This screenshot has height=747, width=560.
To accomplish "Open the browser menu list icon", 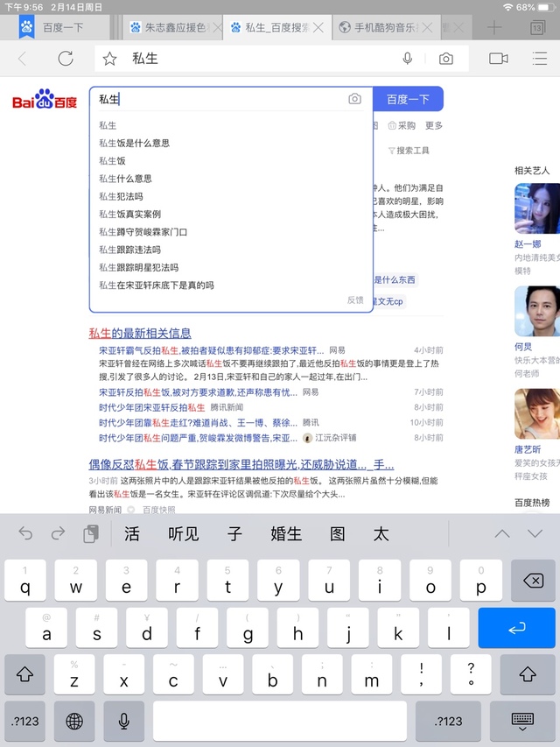I will pyautogui.click(x=540, y=59).
